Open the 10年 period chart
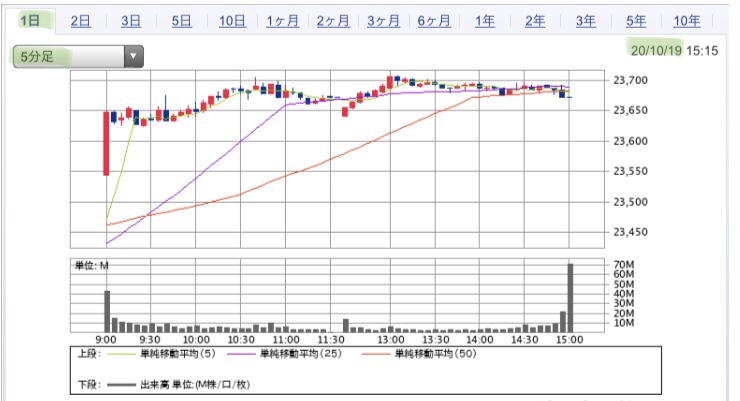740x401 pixels. click(x=687, y=21)
